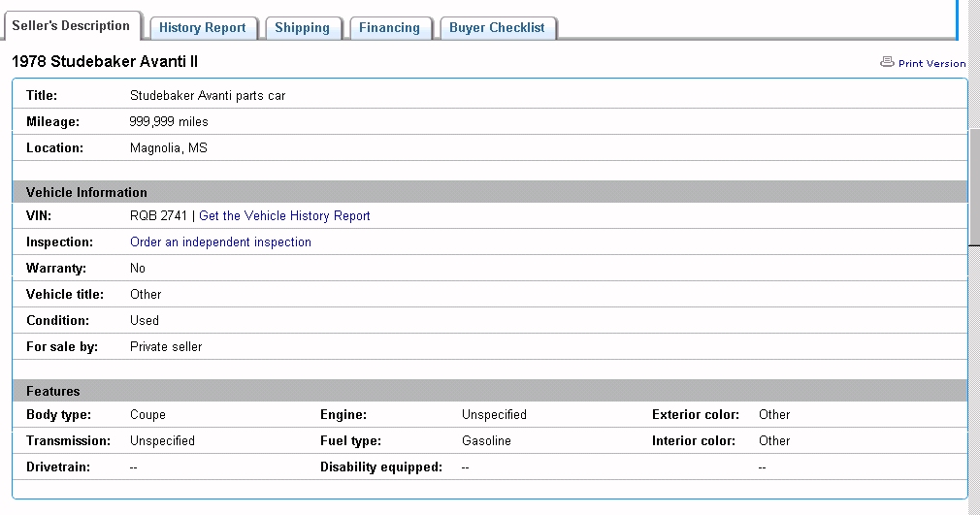Click the vertical scrollbar on the right

[x=973, y=184]
